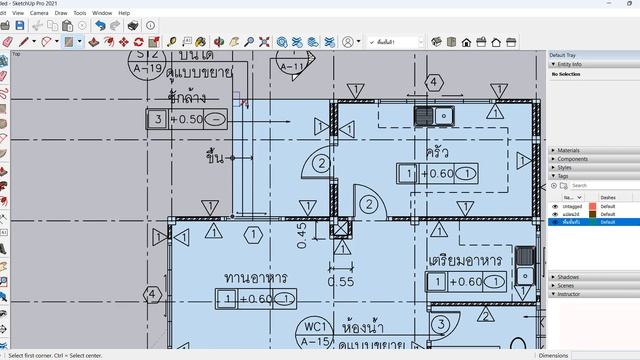Select the Line pencil tool
The width and height of the screenshot is (640, 360).
(24, 42)
